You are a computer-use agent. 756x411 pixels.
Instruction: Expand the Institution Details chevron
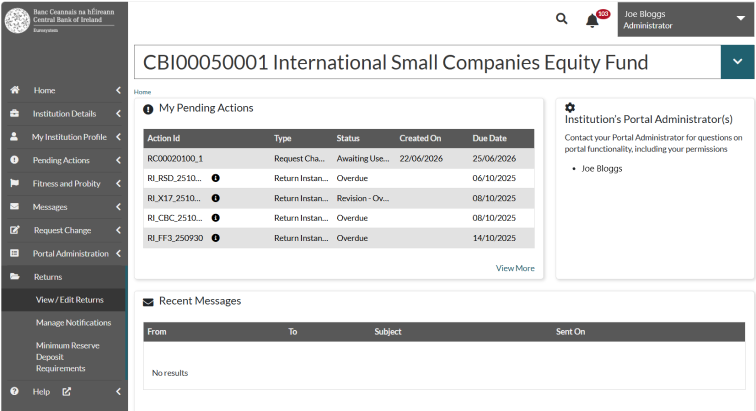click(118, 113)
